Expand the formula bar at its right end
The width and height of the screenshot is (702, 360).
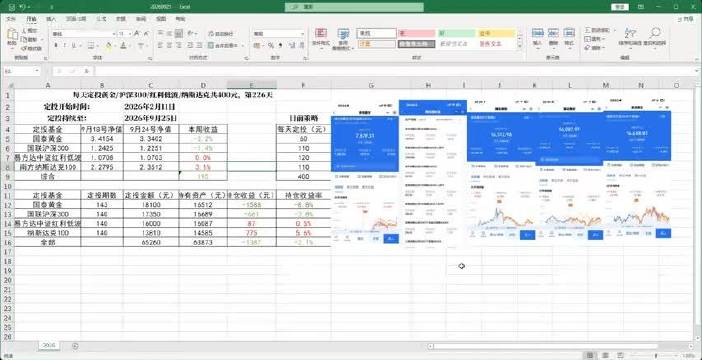coord(697,71)
